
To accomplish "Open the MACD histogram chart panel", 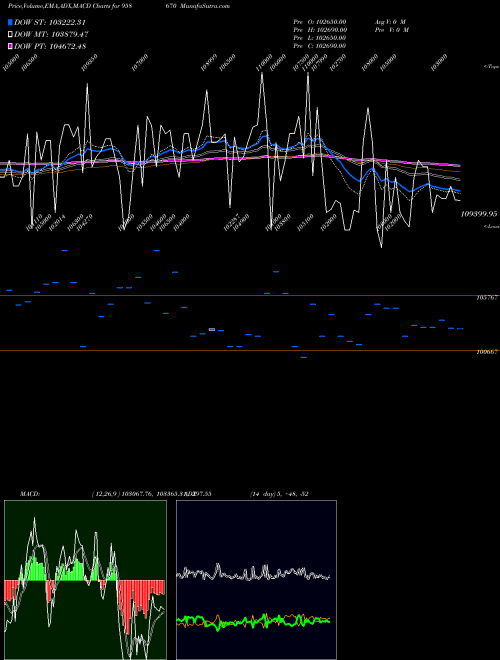I will coord(85,580).
